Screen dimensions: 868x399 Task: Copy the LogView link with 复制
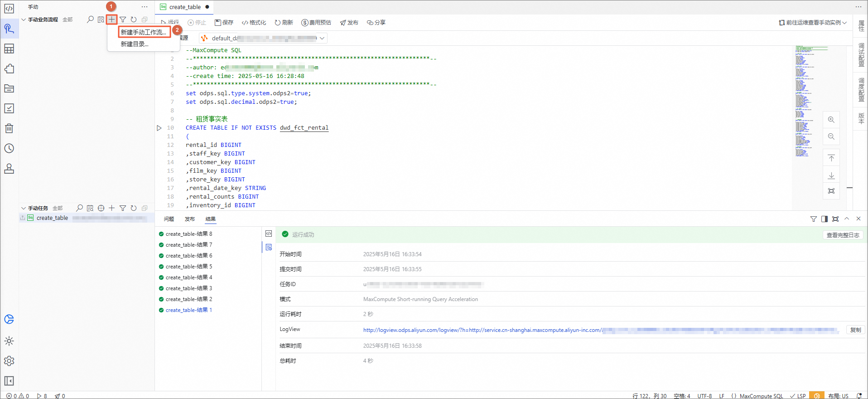point(855,330)
